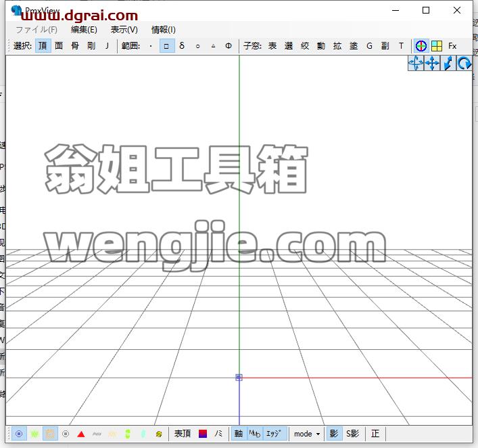Open the T sub-window
The width and height of the screenshot is (478, 448).
(401, 46)
